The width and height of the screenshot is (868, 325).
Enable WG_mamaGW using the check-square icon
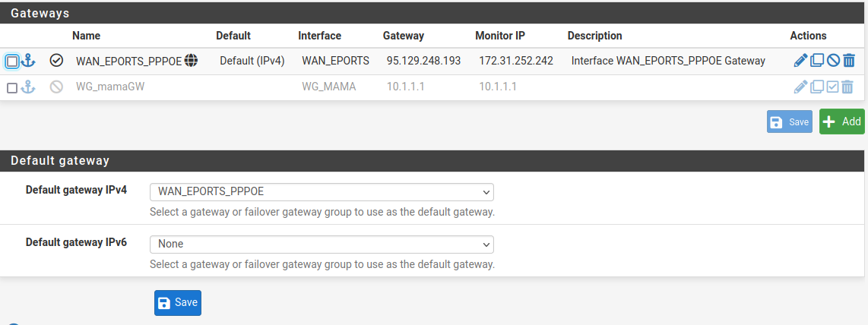point(833,87)
